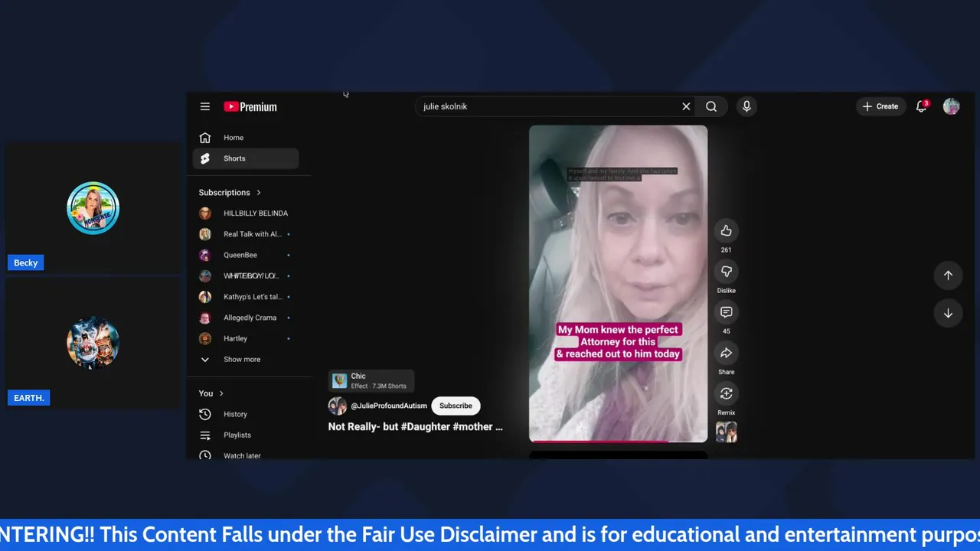Open Allegedly Crama channel
This screenshot has width=980, height=551.
246,318
